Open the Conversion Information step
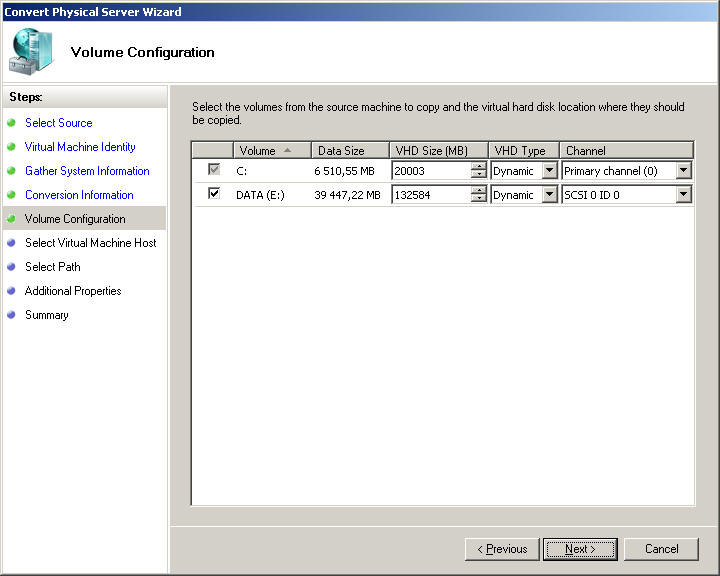The height and width of the screenshot is (576, 720). point(79,195)
